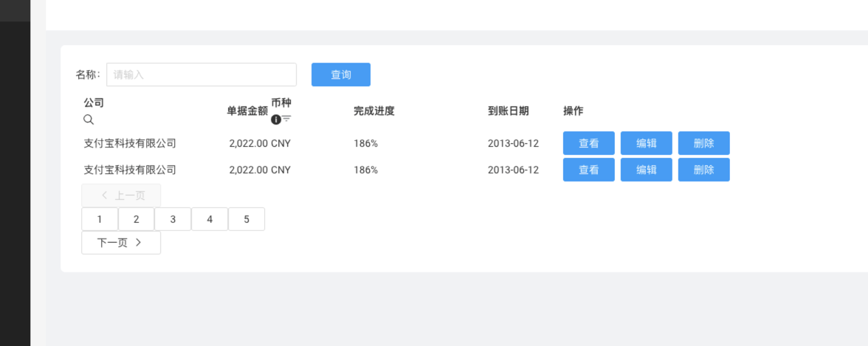Image resolution: width=868 pixels, height=346 pixels.
Task: Click the info icon under 币种 header
Action: tap(276, 119)
